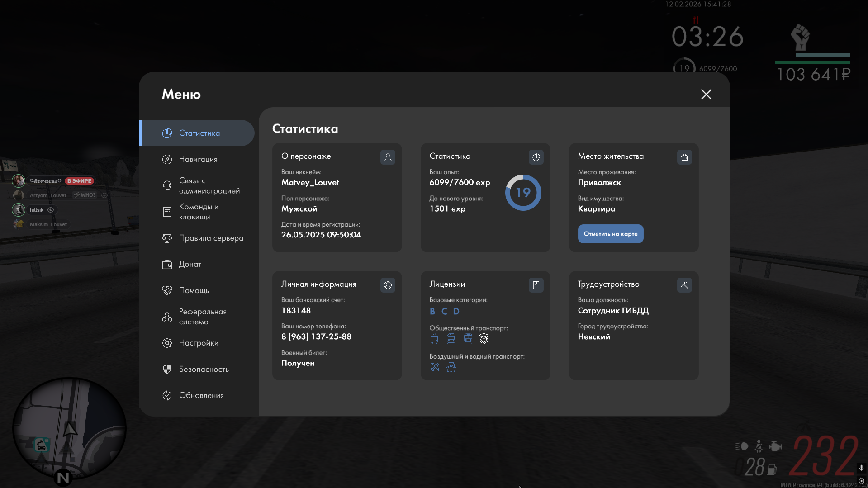Viewport: 868px width, 488px height.
Task: Click the pickaxe icon in Трудоустройство card
Action: 684,285
